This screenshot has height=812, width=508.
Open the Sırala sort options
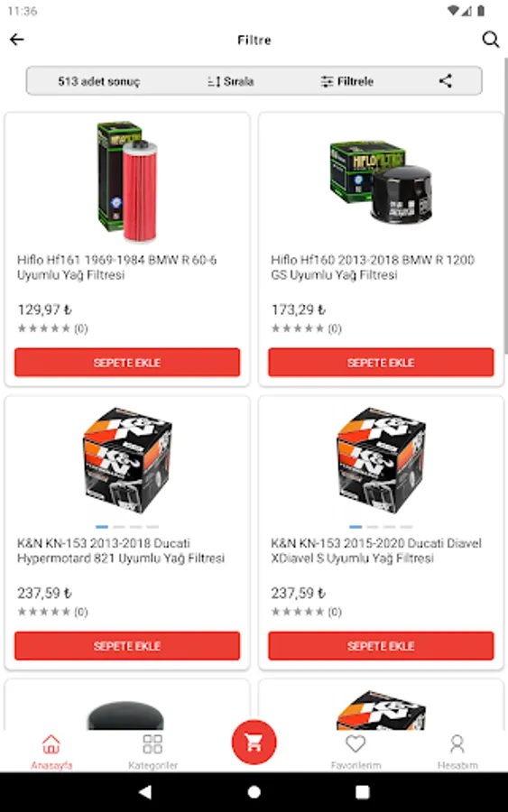[x=231, y=81]
